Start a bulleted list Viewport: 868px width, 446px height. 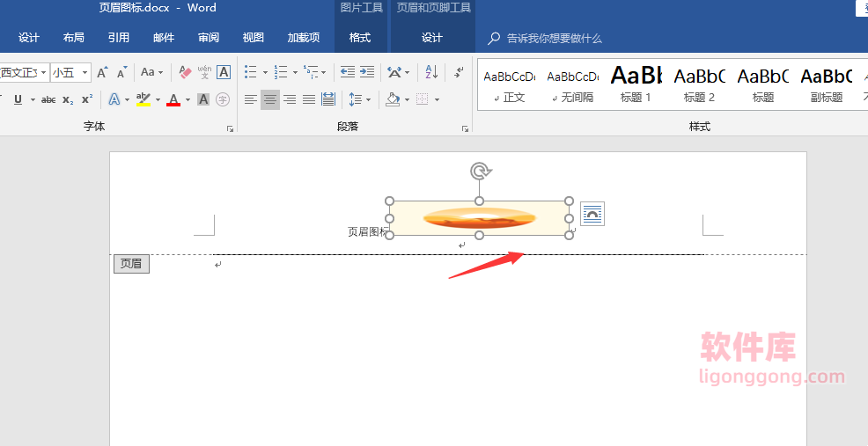coord(251,72)
